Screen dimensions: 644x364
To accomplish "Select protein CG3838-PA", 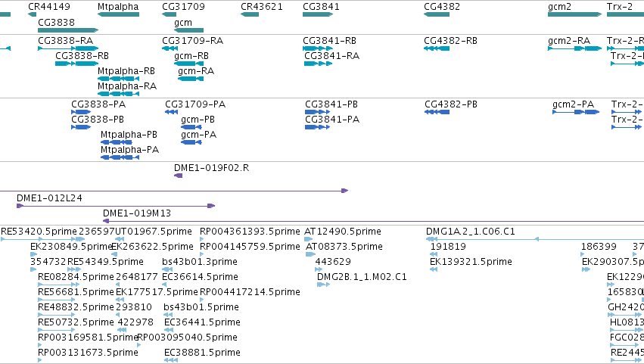I will pyautogui.click(x=98, y=104).
